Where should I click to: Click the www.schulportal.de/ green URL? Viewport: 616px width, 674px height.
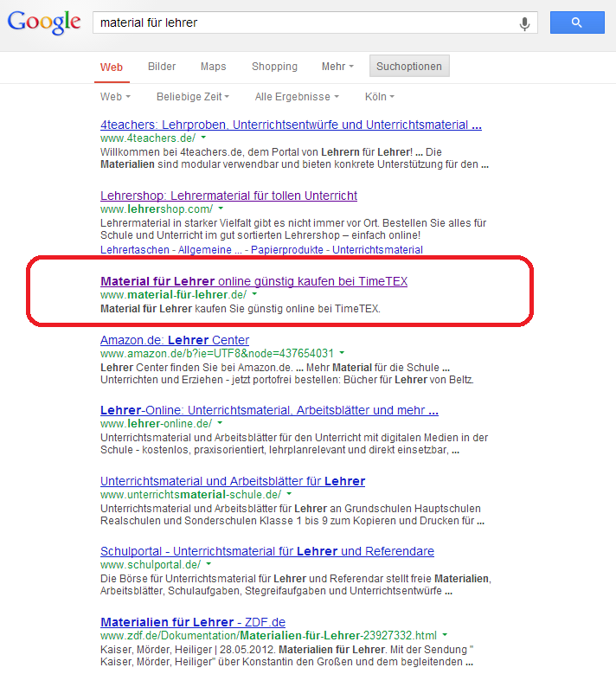[x=151, y=564]
